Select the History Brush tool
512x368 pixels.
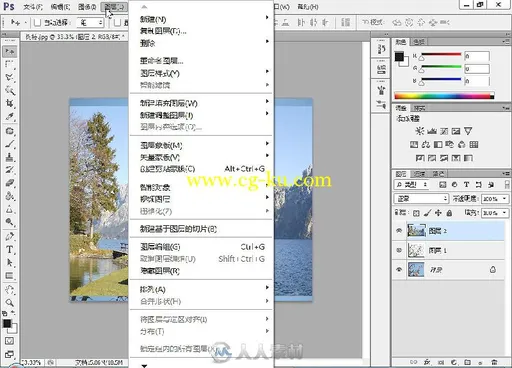coord(10,170)
